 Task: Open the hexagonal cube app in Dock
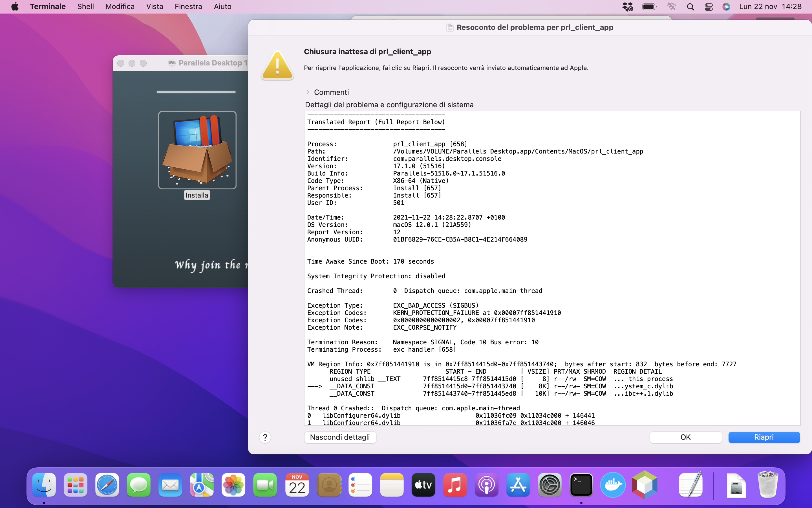[x=644, y=485]
